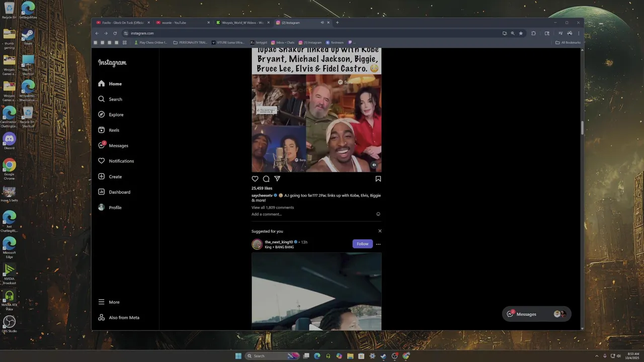Open the Inbox • Chats bookmark
This screenshot has width=644, height=362.
[x=283, y=42]
